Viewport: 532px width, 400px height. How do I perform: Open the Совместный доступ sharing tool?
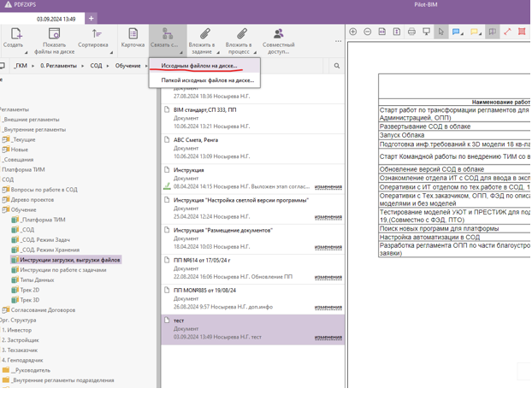[x=278, y=38]
